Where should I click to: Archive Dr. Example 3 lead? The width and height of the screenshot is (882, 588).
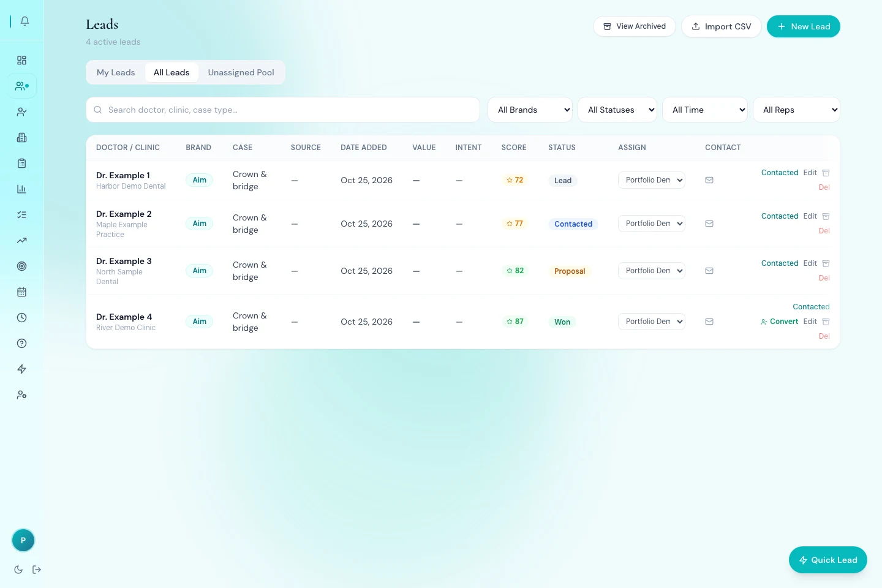pyautogui.click(x=826, y=263)
